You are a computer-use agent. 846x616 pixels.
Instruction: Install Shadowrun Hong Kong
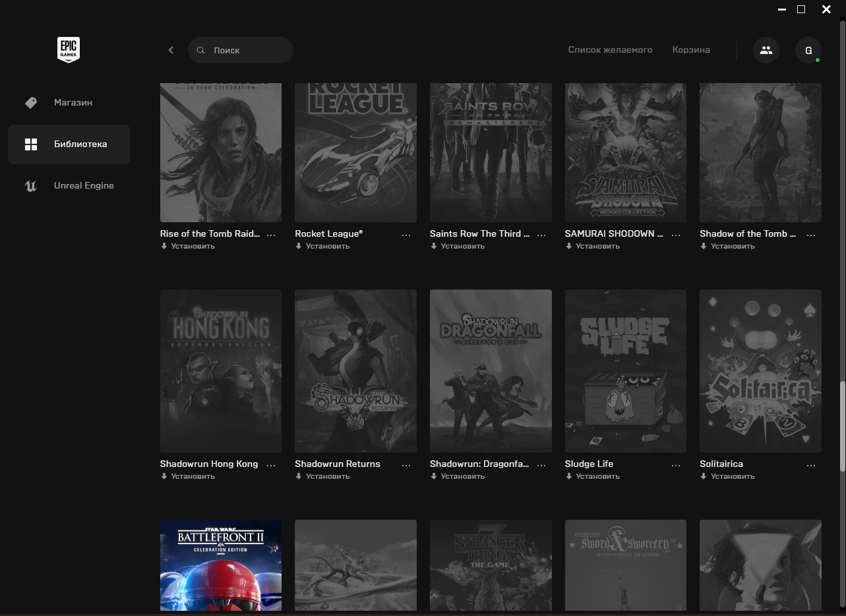pyautogui.click(x=188, y=476)
